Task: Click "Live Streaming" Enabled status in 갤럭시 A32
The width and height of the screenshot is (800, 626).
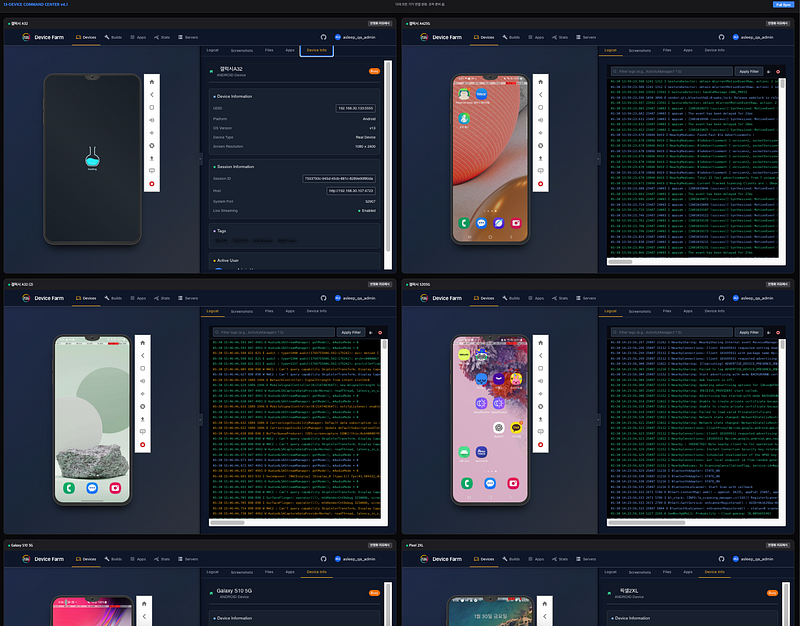Action: (367, 211)
